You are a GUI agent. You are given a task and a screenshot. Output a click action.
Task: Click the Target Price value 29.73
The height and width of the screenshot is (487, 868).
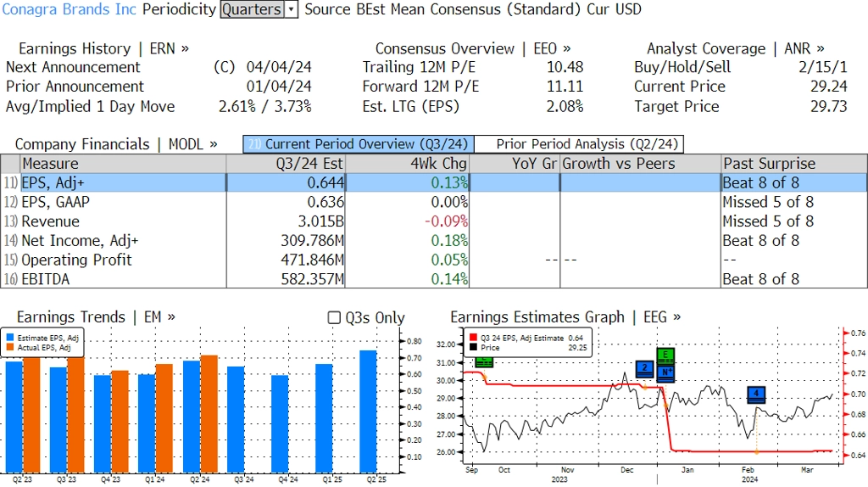(x=829, y=106)
